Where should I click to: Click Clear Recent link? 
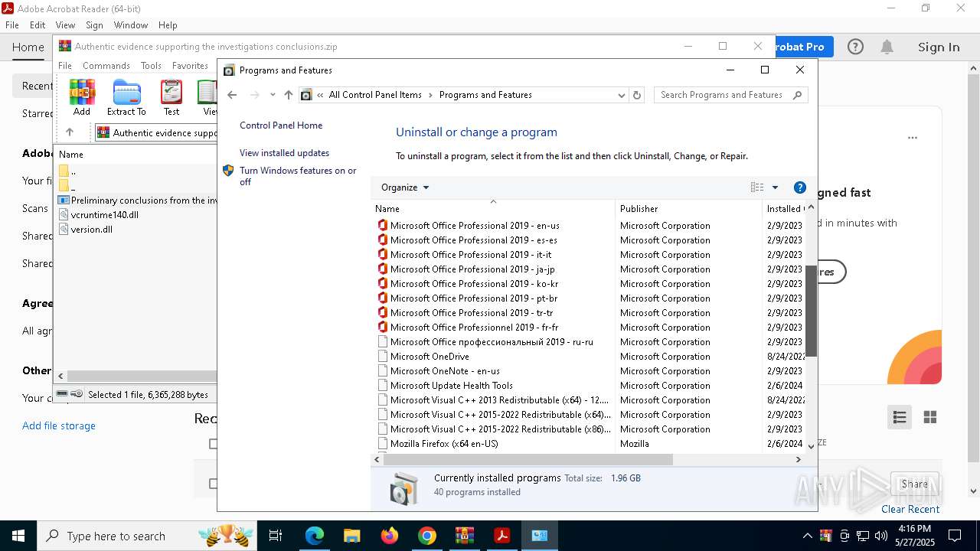[910, 509]
